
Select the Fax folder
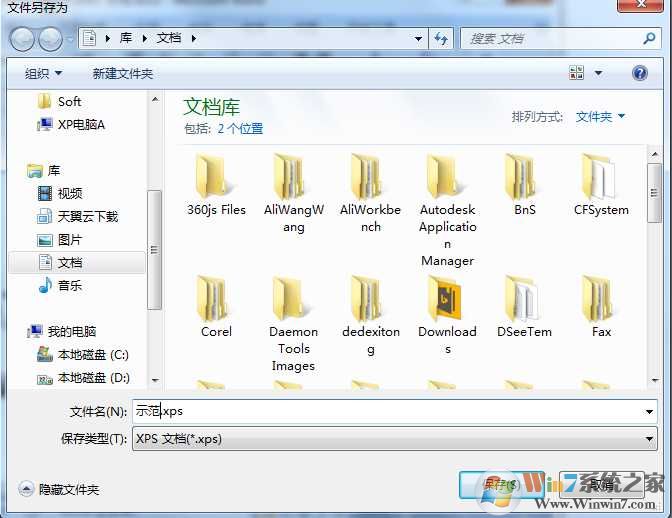(601, 307)
